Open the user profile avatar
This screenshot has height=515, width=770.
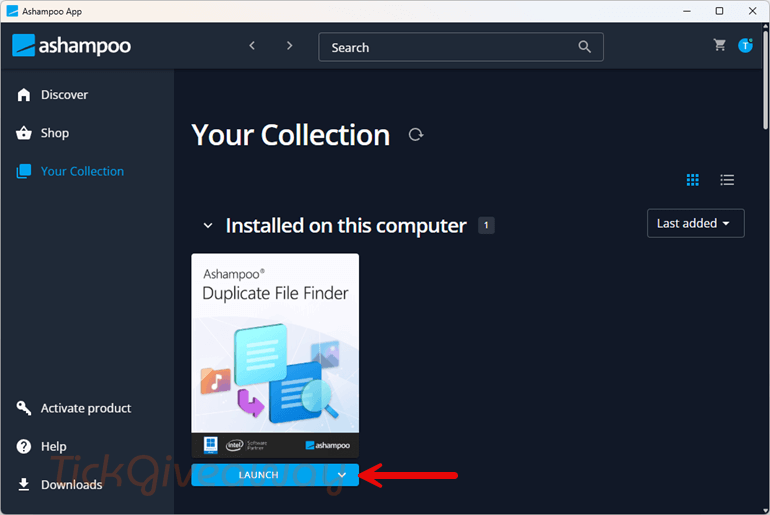click(745, 45)
